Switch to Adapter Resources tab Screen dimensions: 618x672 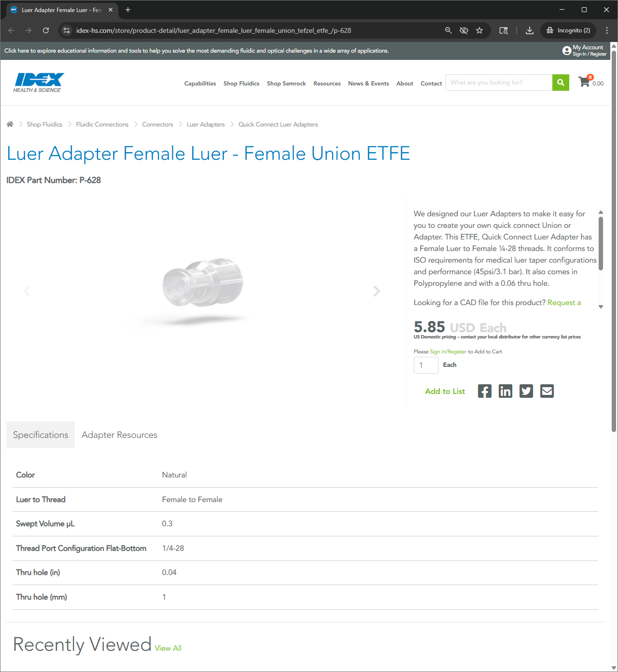[119, 435]
